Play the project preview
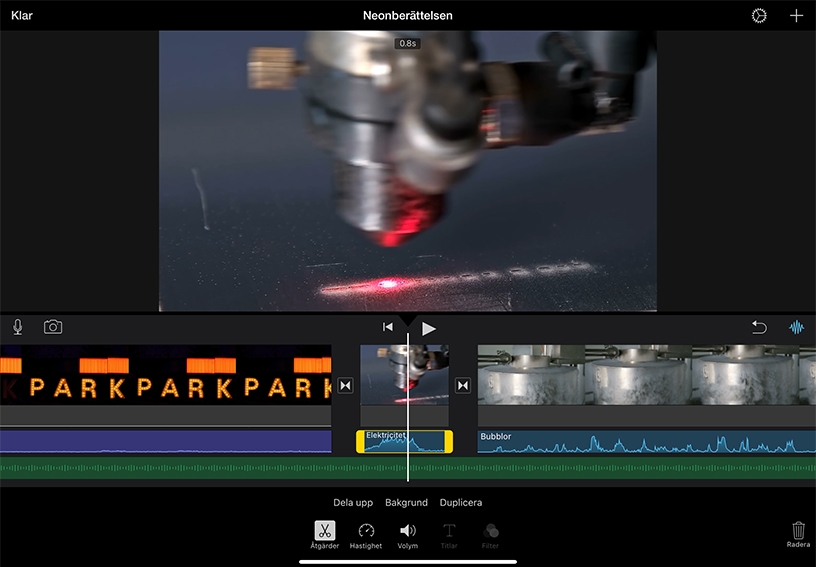This screenshot has height=567, width=816. (x=428, y=328)
